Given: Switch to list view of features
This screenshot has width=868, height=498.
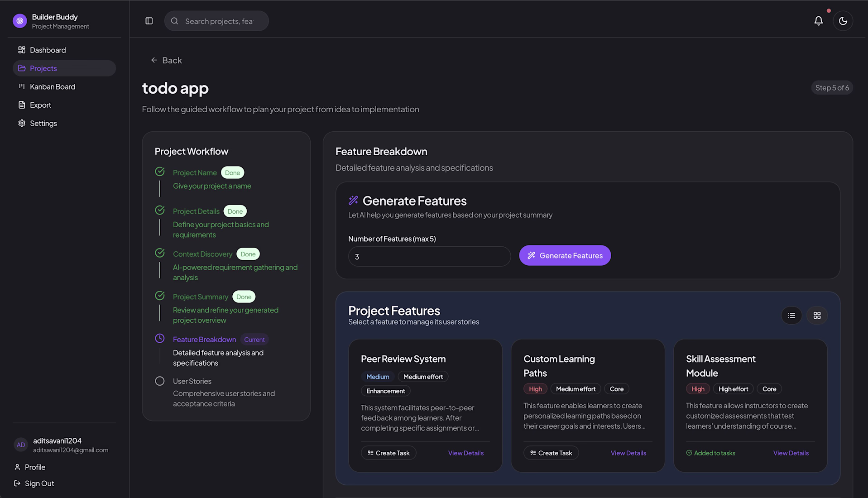Looking at the screenshot, I should 791,316.
